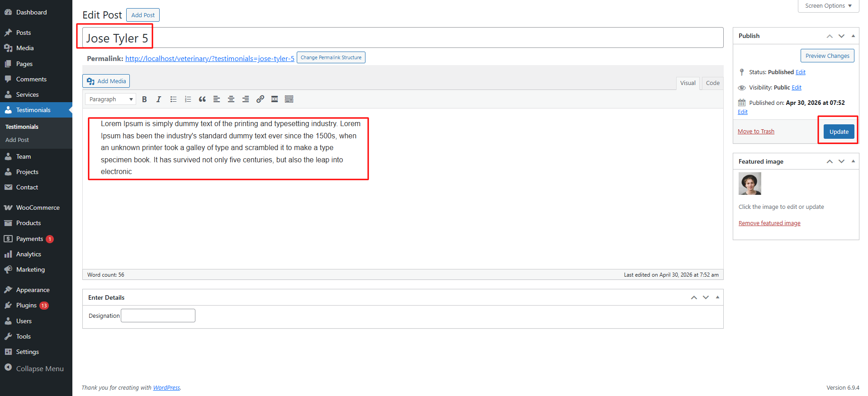Image resolution: width=868 pixels, height=396 pixels.
Task: Apply blockquote formatting
Action: [202, 99]
